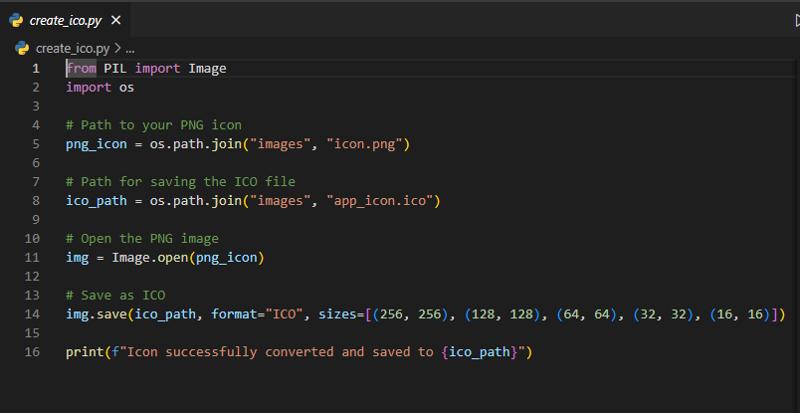Place cursor on the "icon.png" string

364,144
